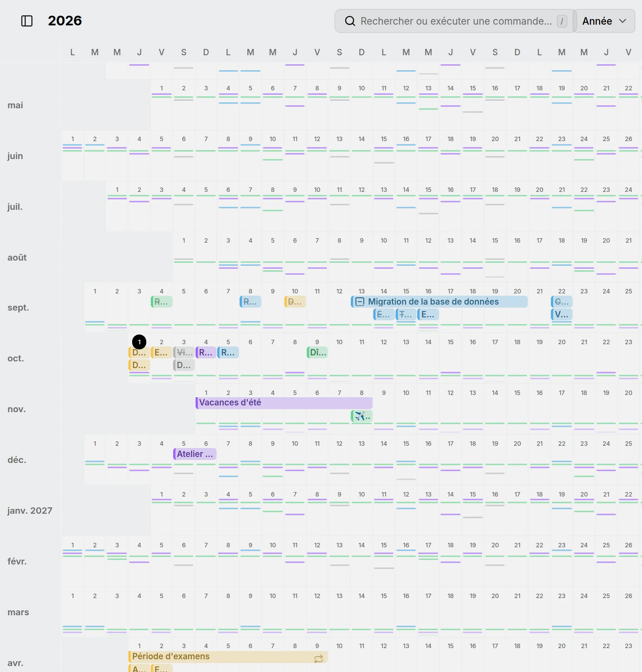Click the juin month label
642x672 pixels.
pyautogui.click(x=15, y=156)
